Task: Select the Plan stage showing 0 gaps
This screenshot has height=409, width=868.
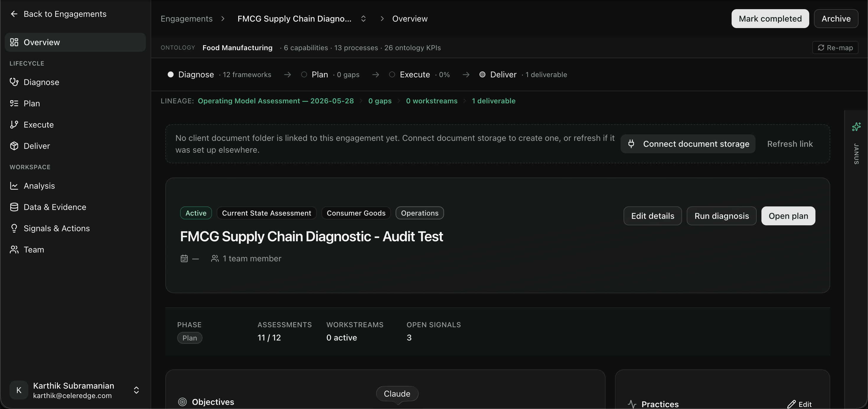Action: pyautogui.click(x=330, y=74)
